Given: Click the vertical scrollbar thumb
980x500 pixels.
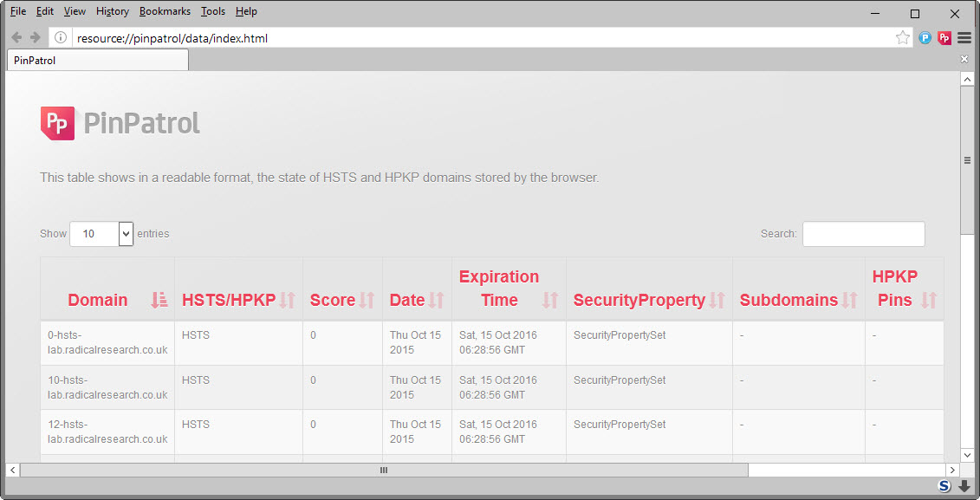Looking at the screenshot, I should [x=968, y=160].
